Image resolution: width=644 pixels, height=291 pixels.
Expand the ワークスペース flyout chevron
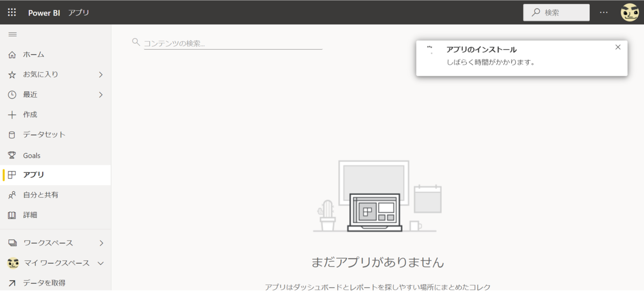point(101,243)
